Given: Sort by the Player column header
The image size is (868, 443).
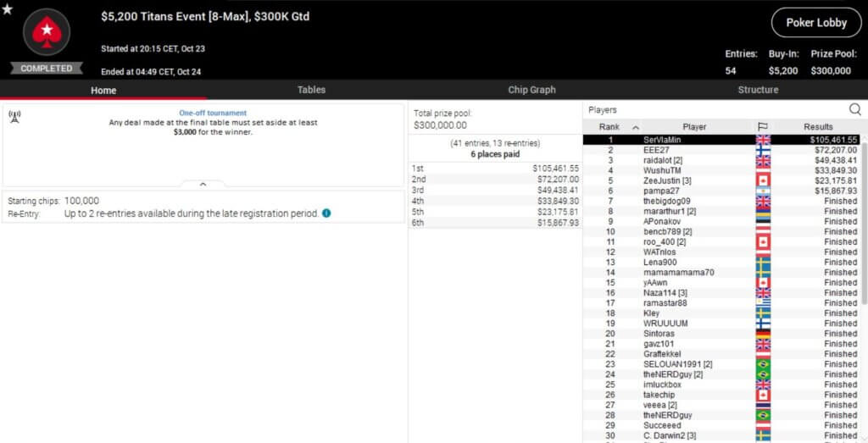Looking at the screenshot, I should pos(694,127).
